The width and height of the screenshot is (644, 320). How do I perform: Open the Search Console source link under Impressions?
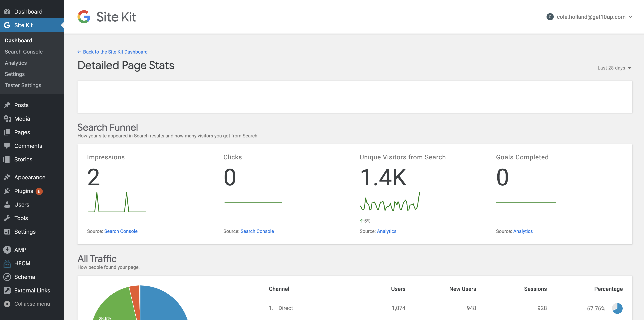[x=121, y=231]
